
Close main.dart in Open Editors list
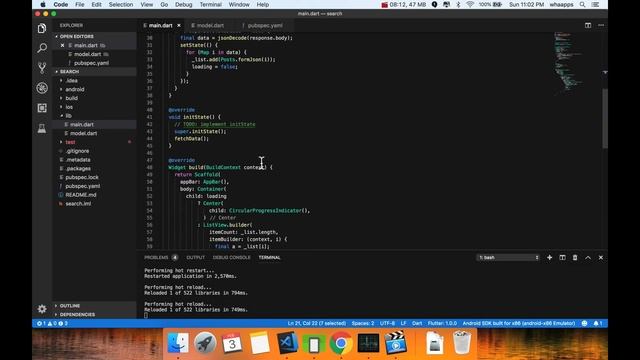click(x=62, y=45)
